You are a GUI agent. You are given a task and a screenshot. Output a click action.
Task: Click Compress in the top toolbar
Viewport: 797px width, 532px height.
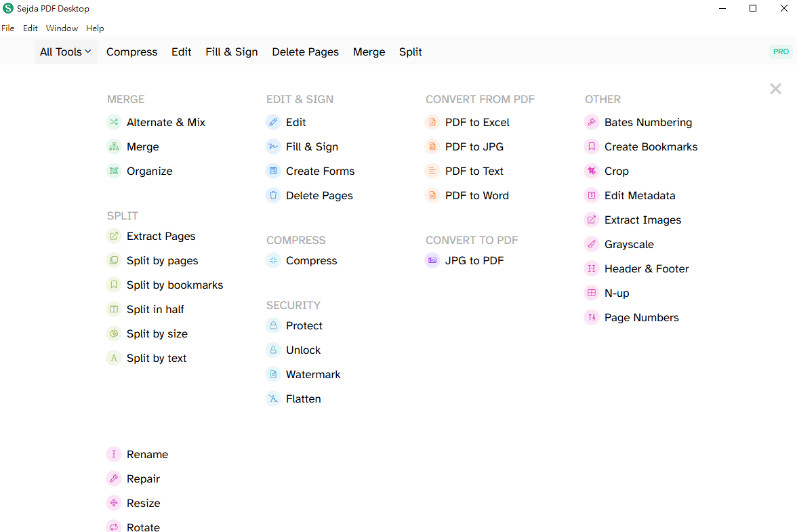131,52
